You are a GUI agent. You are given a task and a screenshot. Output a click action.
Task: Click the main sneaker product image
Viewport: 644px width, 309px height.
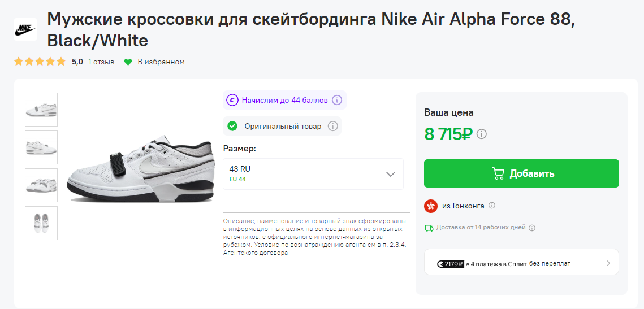point(141,168)
